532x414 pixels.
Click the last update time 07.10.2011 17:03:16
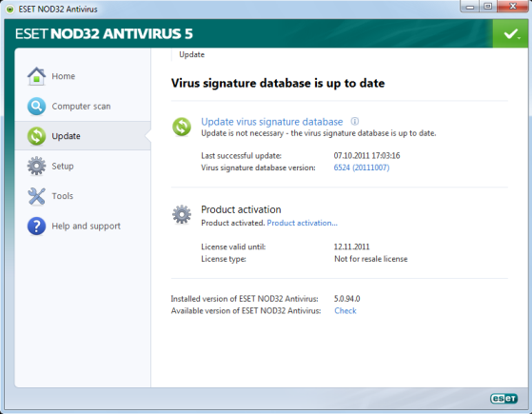tap(366, 155)
